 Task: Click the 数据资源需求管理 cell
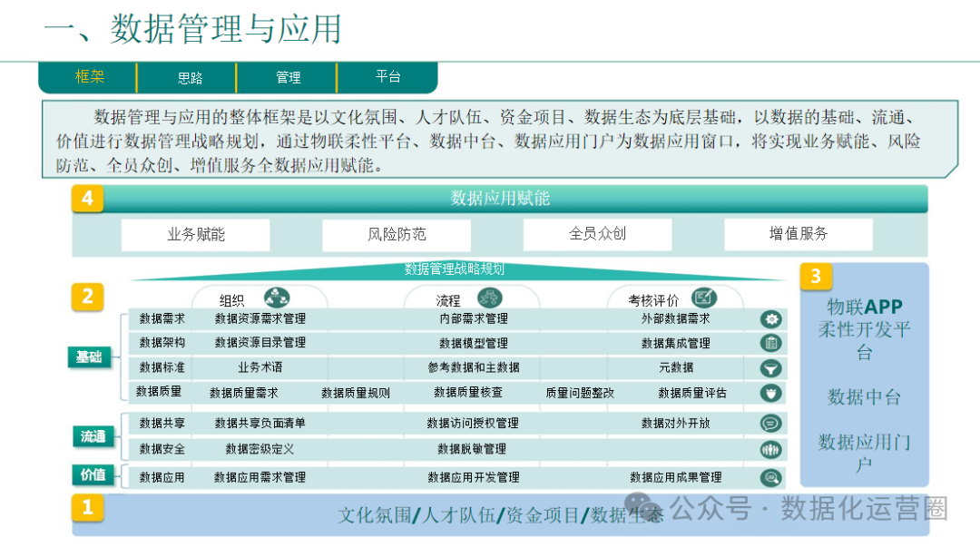[x=260, y=318]
